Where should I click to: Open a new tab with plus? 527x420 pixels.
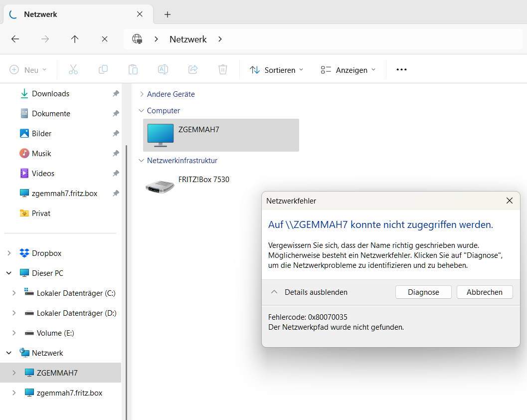pyautogui.click(x=168, y=14)
